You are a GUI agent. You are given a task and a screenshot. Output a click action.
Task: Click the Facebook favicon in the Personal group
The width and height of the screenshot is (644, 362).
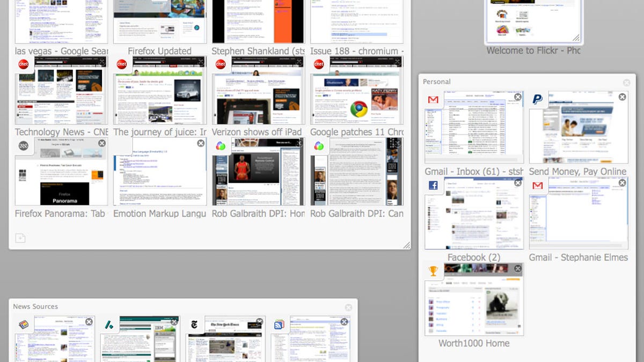click(x=434, y=186)
